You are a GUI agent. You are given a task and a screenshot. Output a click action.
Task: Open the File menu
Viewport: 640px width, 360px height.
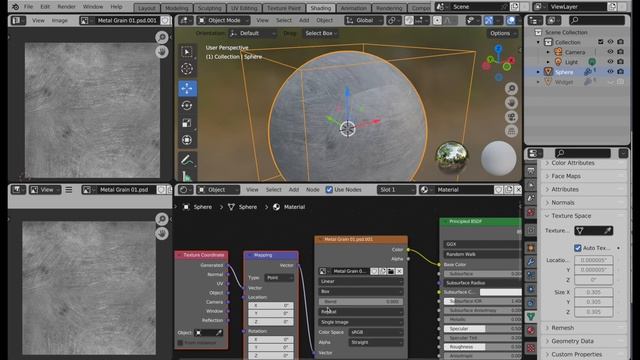(29, 7)
